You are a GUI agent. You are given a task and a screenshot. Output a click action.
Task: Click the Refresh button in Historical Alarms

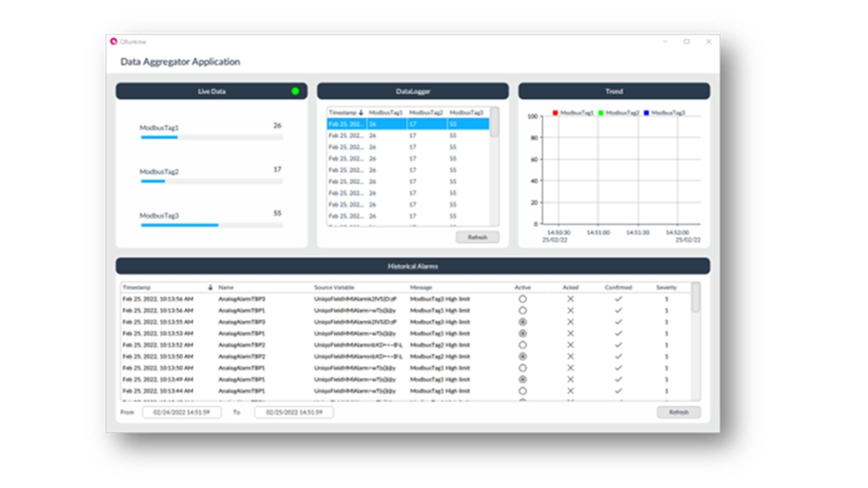(679, 412)
